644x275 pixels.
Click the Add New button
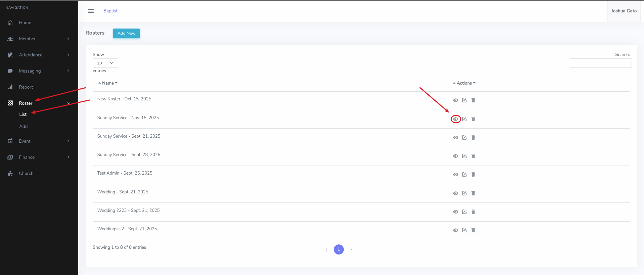(x=126, y=33)
